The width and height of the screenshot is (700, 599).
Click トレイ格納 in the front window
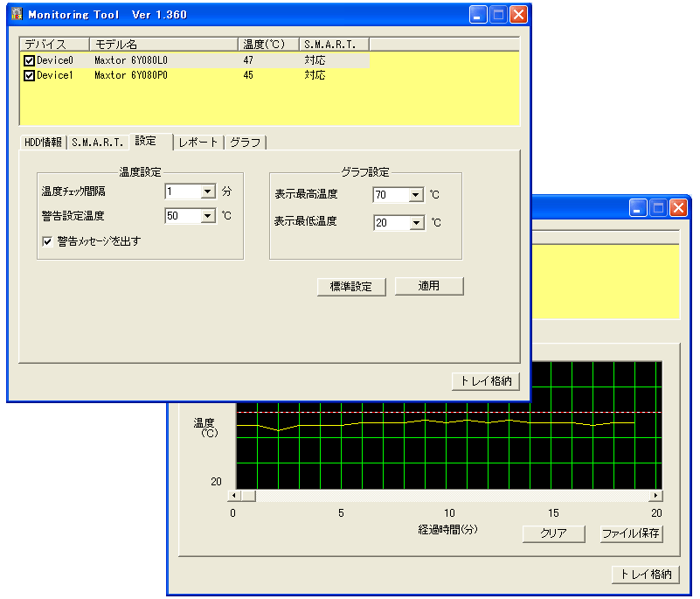tap(486, 381)
